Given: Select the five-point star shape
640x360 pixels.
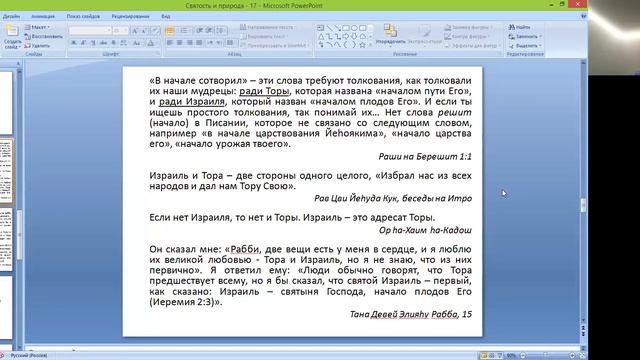Looking at the screenshot, I should click(362, 45).
